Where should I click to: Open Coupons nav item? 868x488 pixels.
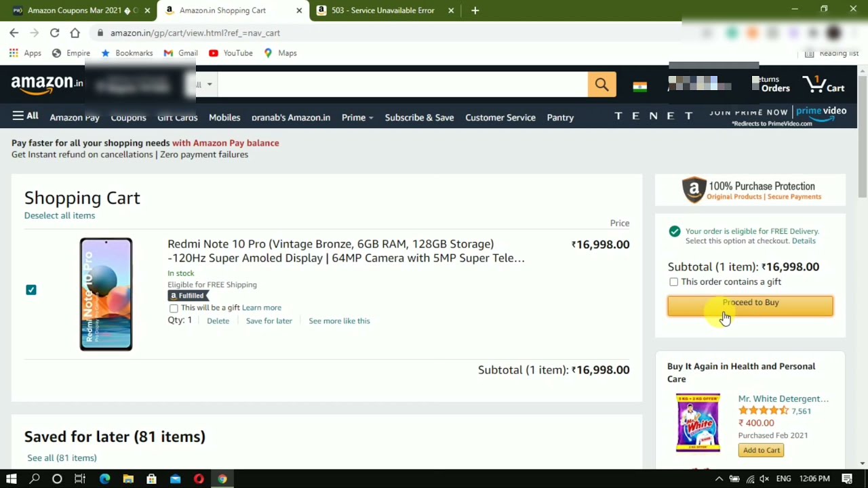pyautogui.click(x=128, y=117)
